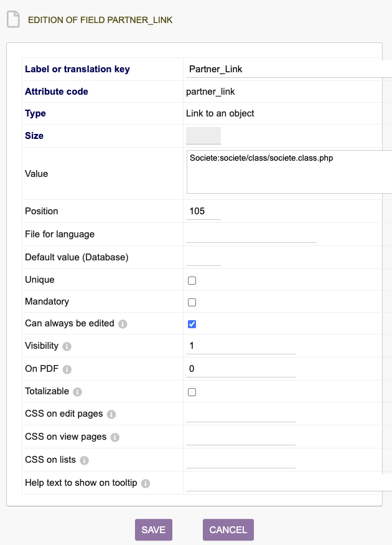Click the Visibility info icon
This screenshot has width=392, height=545.
coord(67,346)
